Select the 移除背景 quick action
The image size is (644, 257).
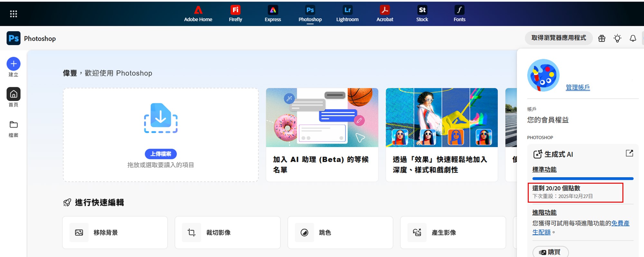tap(115, 233)
